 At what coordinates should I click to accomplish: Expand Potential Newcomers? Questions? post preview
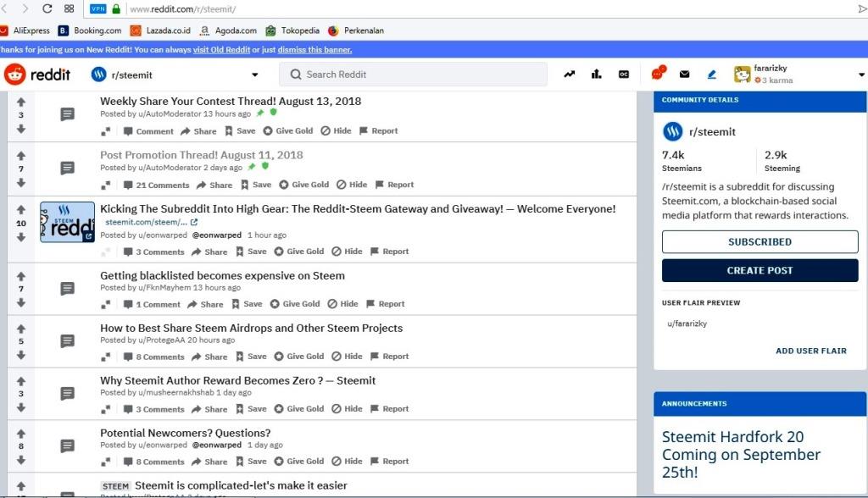106,462
